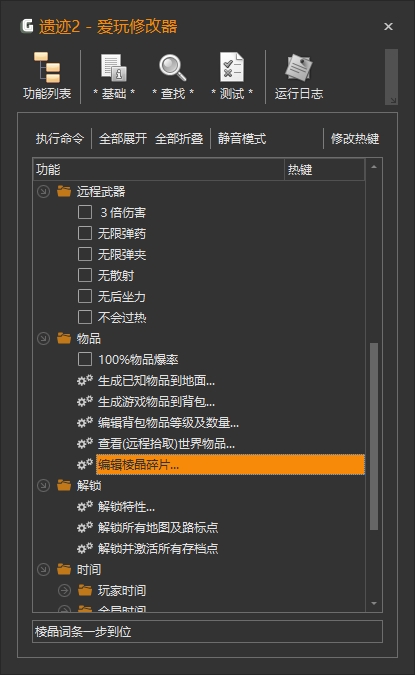The height and width of the screenshot is (675, 415).
Task: Collapse the 物品 folder group
Action: [43, 338]
